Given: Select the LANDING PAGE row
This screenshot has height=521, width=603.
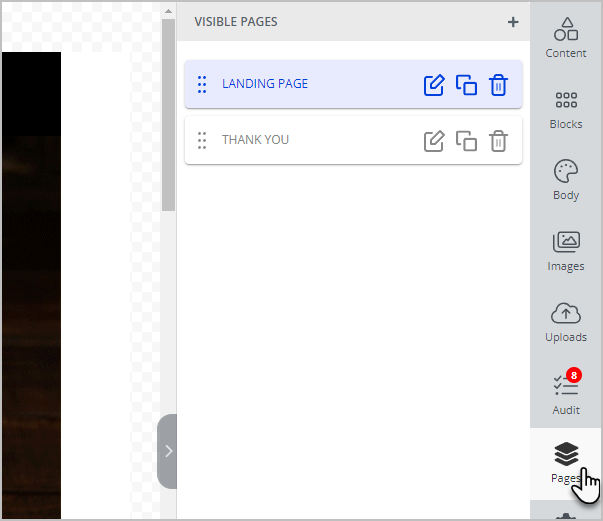Looking at the screenshot, I should click(x=353, y=84).
